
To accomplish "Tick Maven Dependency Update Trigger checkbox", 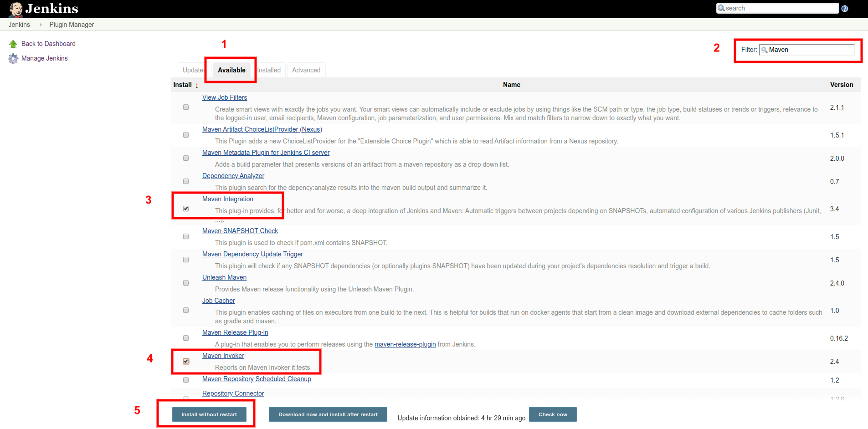I will [x=186, y=260].
